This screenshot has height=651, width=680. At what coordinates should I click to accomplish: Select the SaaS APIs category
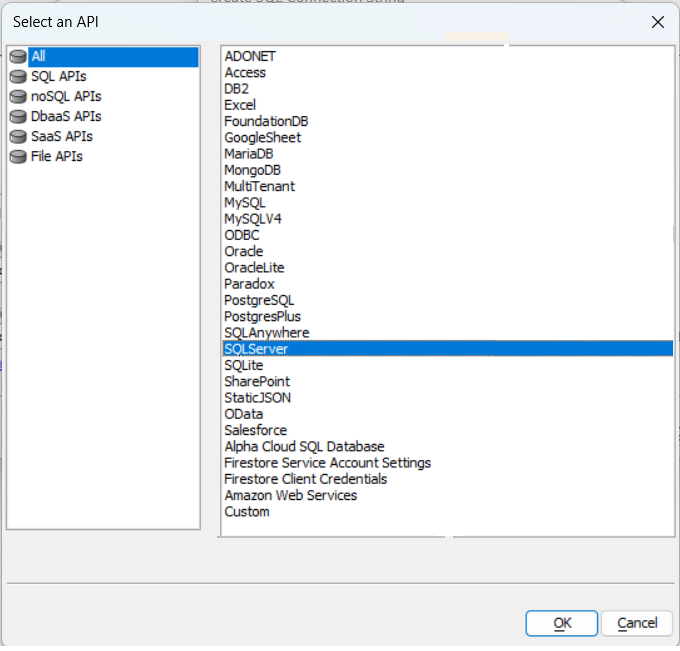(62, 137)
